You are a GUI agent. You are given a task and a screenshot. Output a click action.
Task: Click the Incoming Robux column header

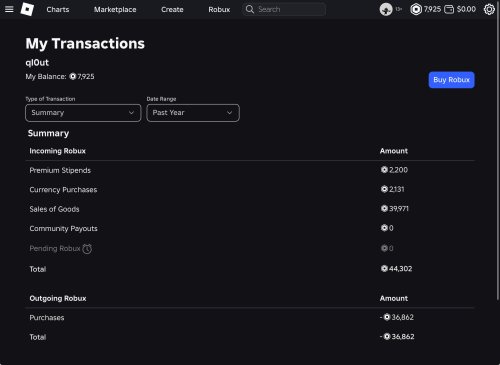tap(57, 151)
